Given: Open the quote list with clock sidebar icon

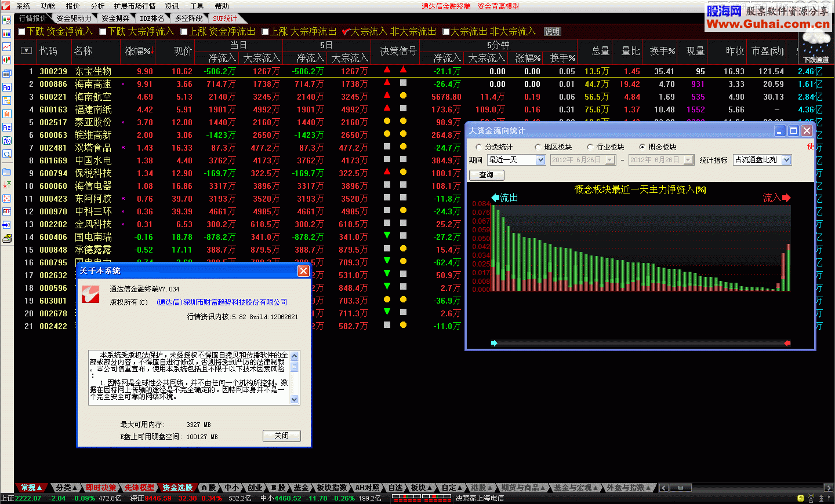Looking at the screenshot, I should click(x=7, y=20).
